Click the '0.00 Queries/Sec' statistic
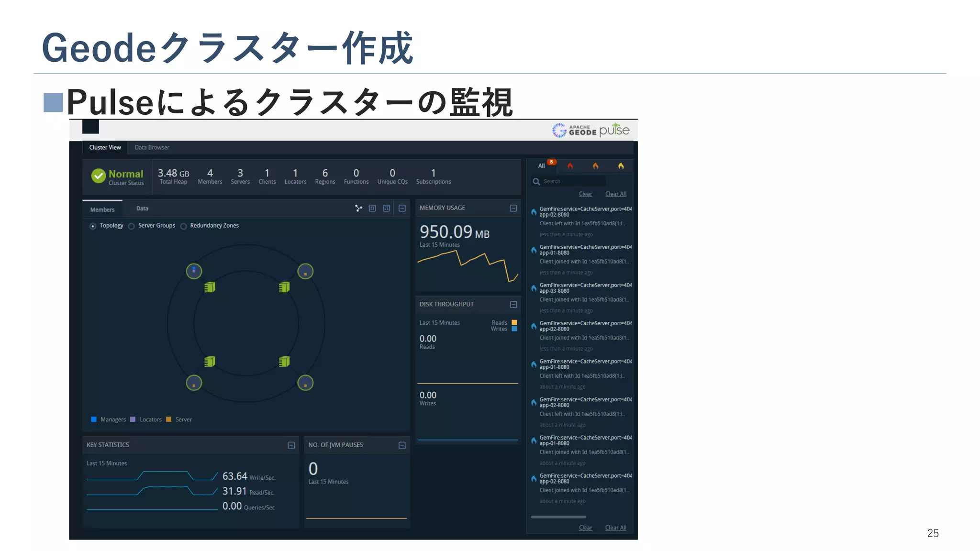Viewport: 980px width, 551px height. click(248, 506)
